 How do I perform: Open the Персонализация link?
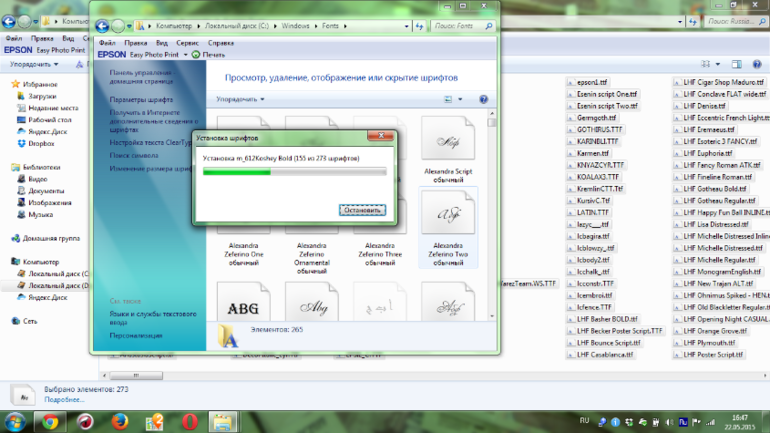pos(138,335)
